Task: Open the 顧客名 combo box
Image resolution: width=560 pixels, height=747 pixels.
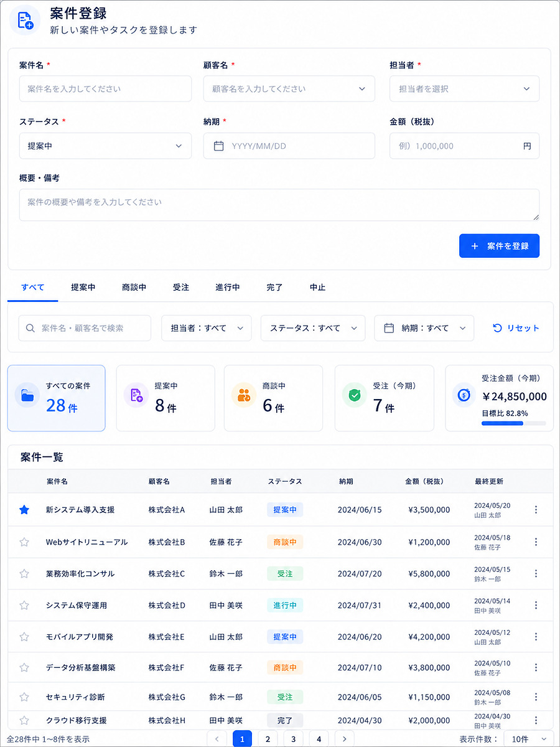Action: click(x=289, y=88)
